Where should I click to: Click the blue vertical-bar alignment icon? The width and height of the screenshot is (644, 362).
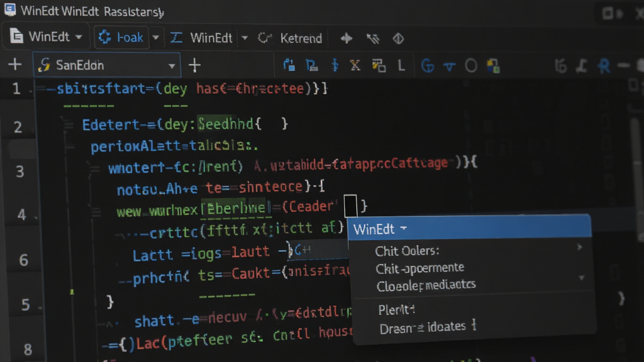[335, 65]
